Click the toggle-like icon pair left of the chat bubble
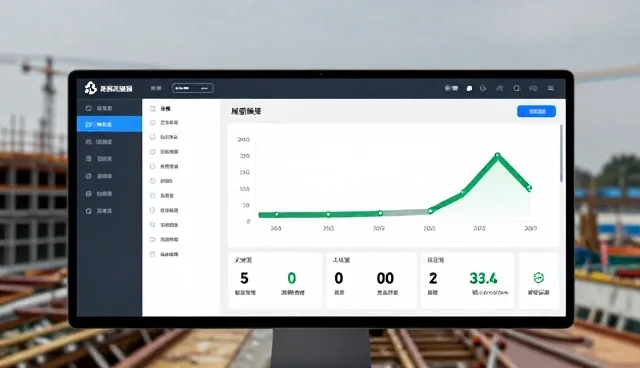This screenshot has width=640, height=368. pos(451,88)
